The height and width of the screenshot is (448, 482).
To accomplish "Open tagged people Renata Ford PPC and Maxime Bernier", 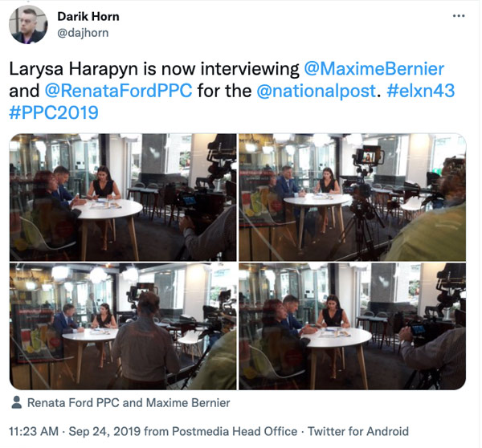I will [x=129, y=402].
